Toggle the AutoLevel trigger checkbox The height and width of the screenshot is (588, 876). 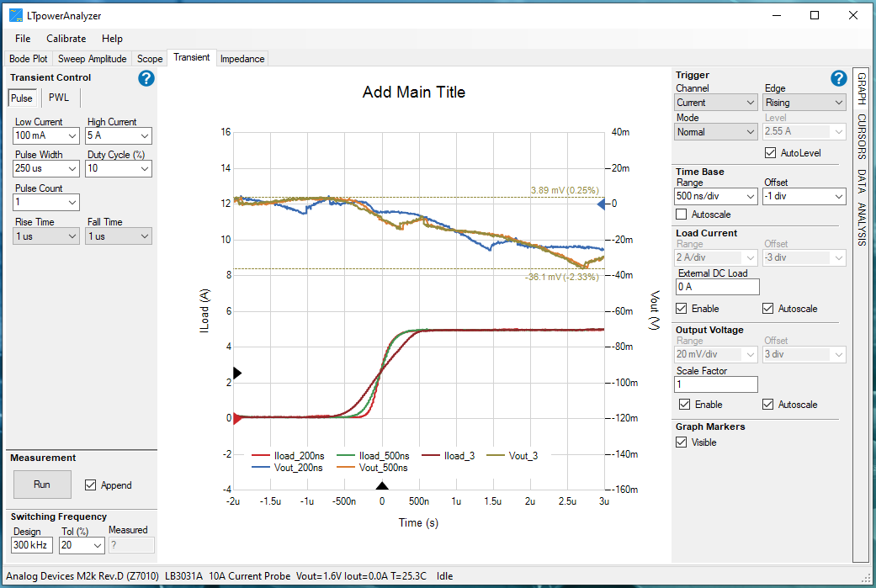769,152
